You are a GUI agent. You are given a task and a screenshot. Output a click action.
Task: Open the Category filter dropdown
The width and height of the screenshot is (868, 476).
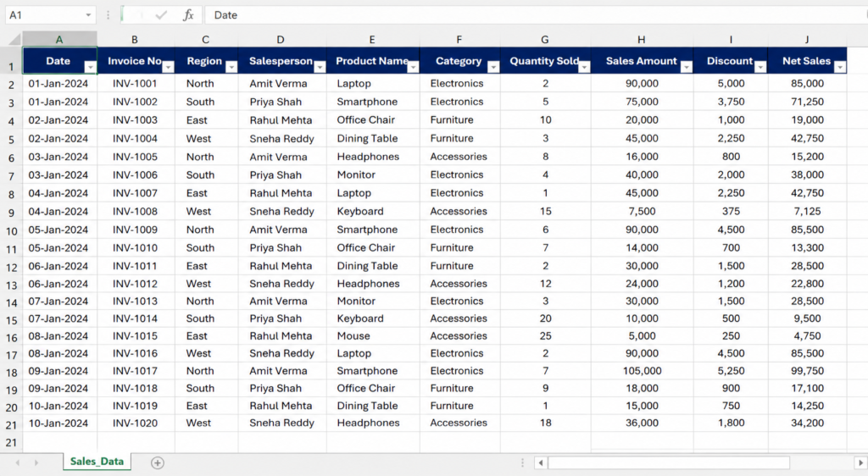[x=493, y=67]
